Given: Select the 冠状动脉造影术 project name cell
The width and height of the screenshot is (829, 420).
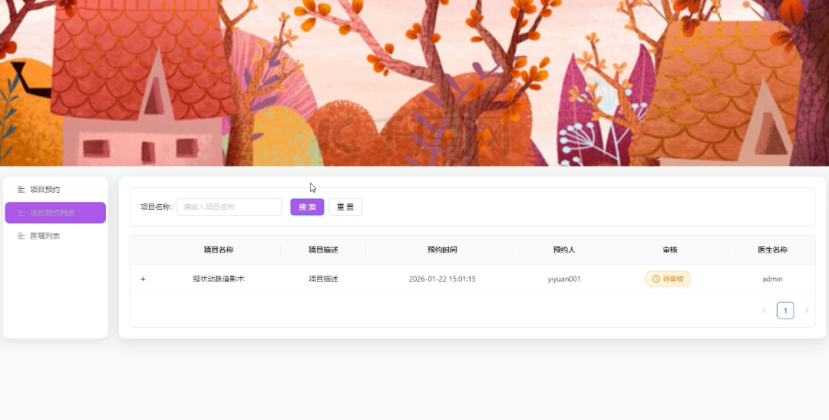Looking at the screenshot, I should (218, 279).
